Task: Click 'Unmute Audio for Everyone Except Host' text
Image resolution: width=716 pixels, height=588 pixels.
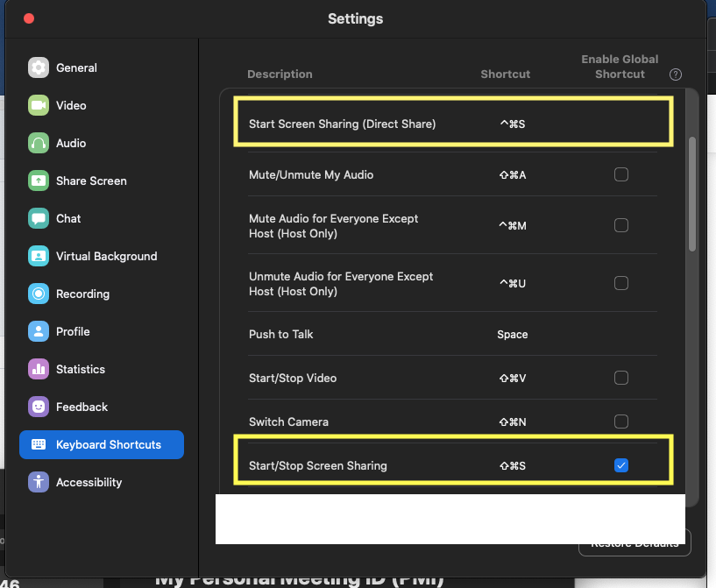Action: tap(341, 284)
